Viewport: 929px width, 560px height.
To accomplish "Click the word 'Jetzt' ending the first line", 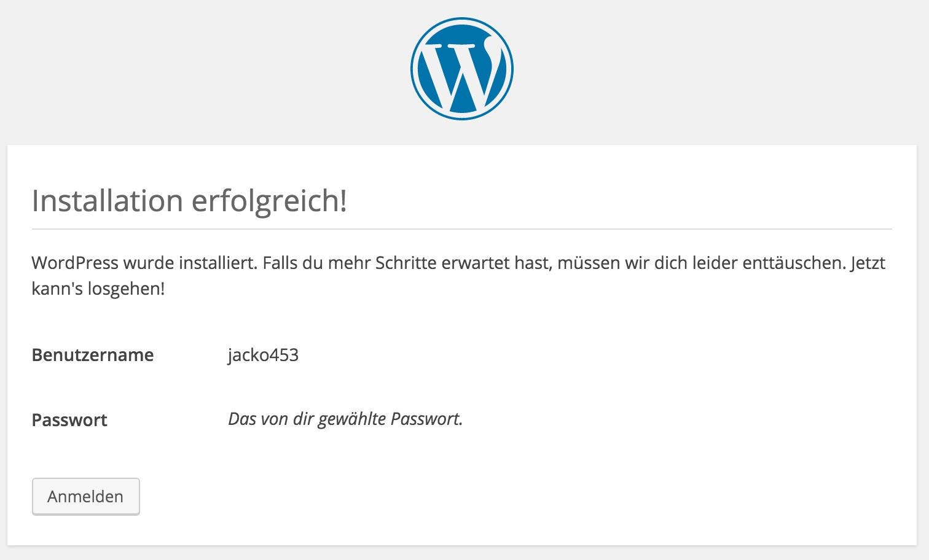I will 868,263.
